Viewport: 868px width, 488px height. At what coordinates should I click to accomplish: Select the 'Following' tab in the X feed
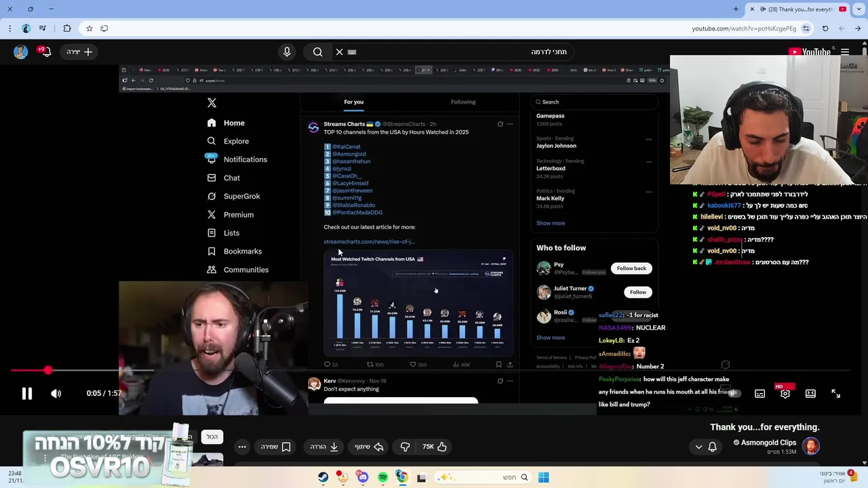(x=463, y=102)
